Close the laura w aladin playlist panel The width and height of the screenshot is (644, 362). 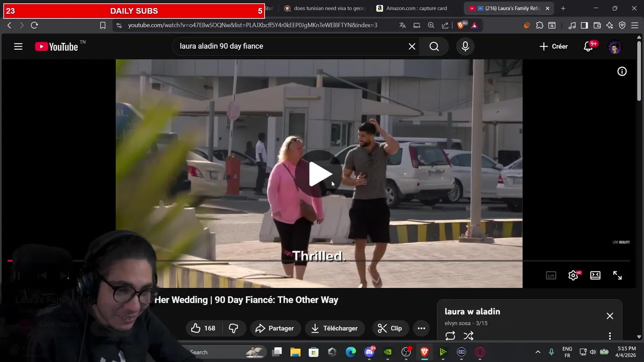point(610,316)
